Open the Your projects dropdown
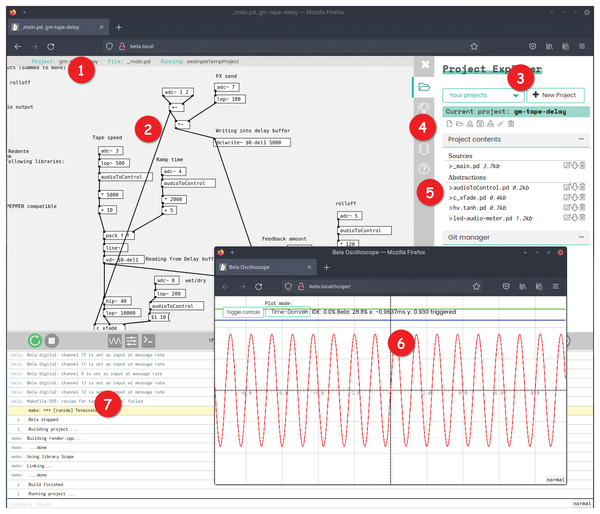 (x=483, y=95)
